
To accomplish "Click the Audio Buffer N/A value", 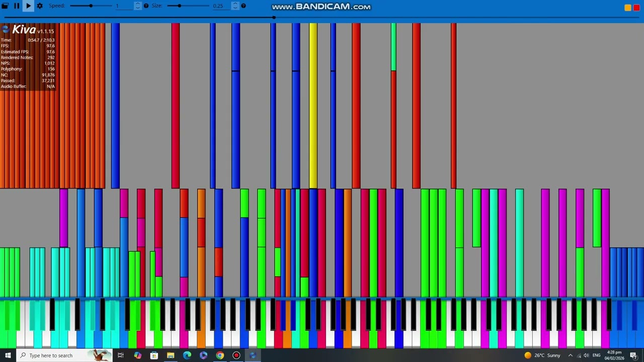I will [x=51, y=86].
